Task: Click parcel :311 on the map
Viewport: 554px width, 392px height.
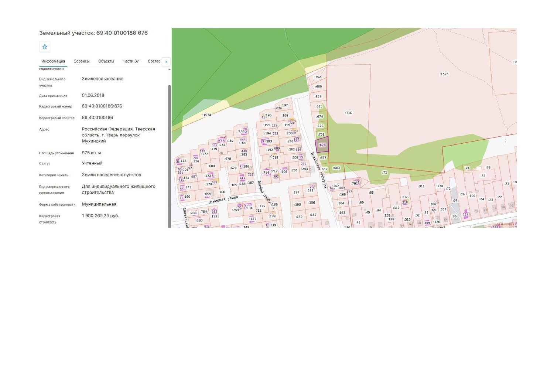Action: coord(421,186)
